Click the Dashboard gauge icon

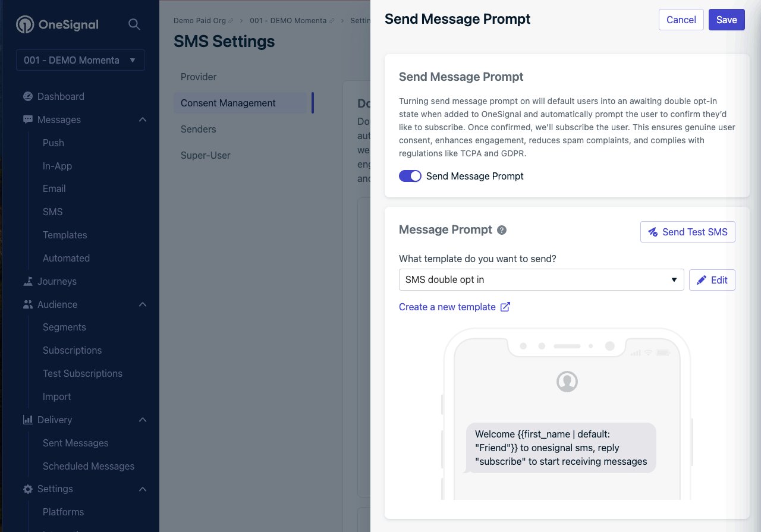28,96
